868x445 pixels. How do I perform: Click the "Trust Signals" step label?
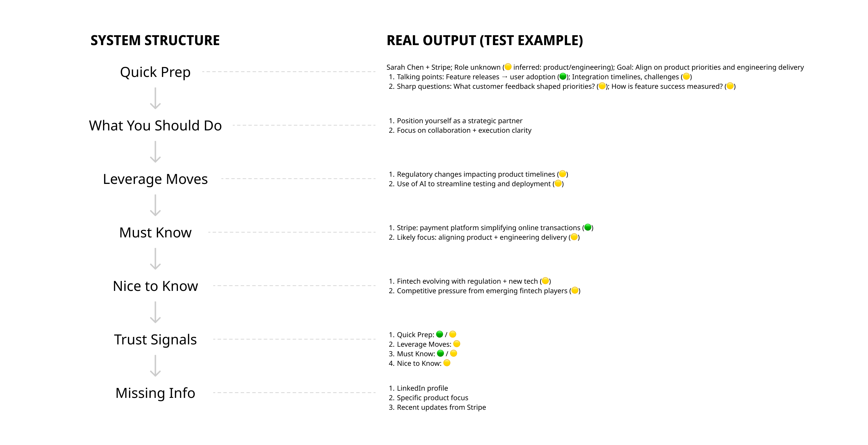coord(155,339)
